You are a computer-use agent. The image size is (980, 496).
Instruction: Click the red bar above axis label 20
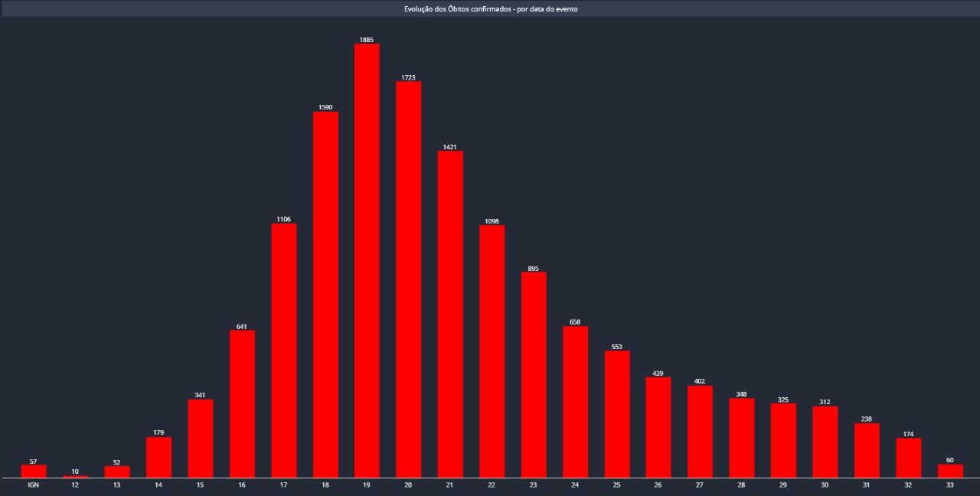coord(408,279)
